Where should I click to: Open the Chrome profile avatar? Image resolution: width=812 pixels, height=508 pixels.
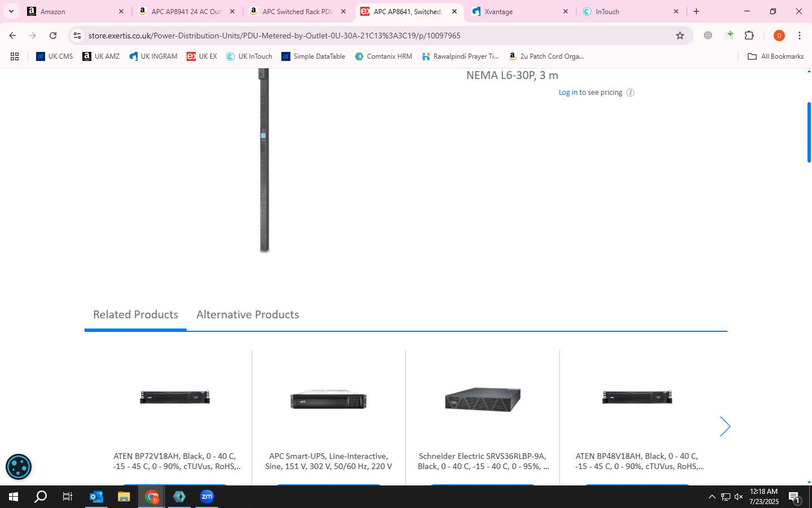[779, 36]
